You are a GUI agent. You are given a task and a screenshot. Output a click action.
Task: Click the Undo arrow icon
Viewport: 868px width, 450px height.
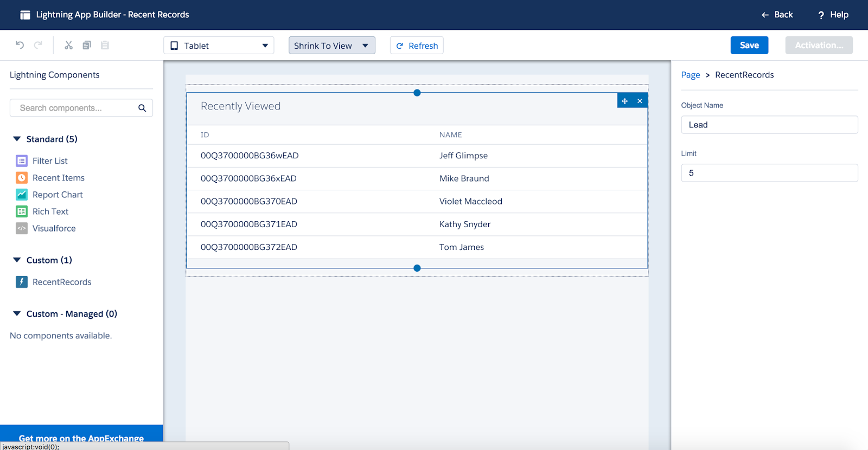pyautogui.click(x=20, y=45)
